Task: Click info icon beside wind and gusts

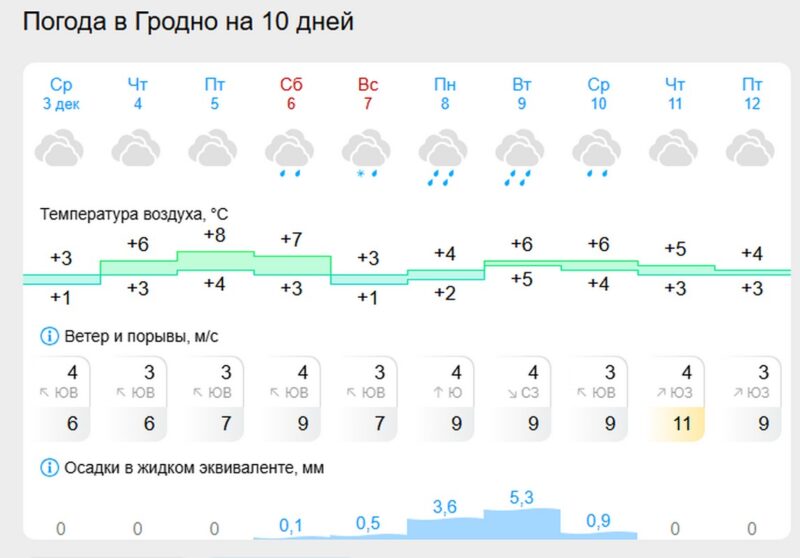Action: point(48,335)
